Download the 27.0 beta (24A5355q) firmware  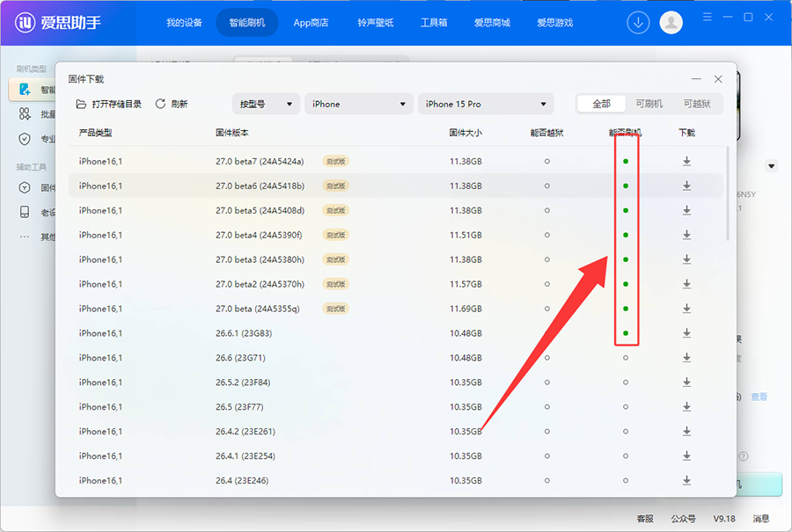pos(686,309)
